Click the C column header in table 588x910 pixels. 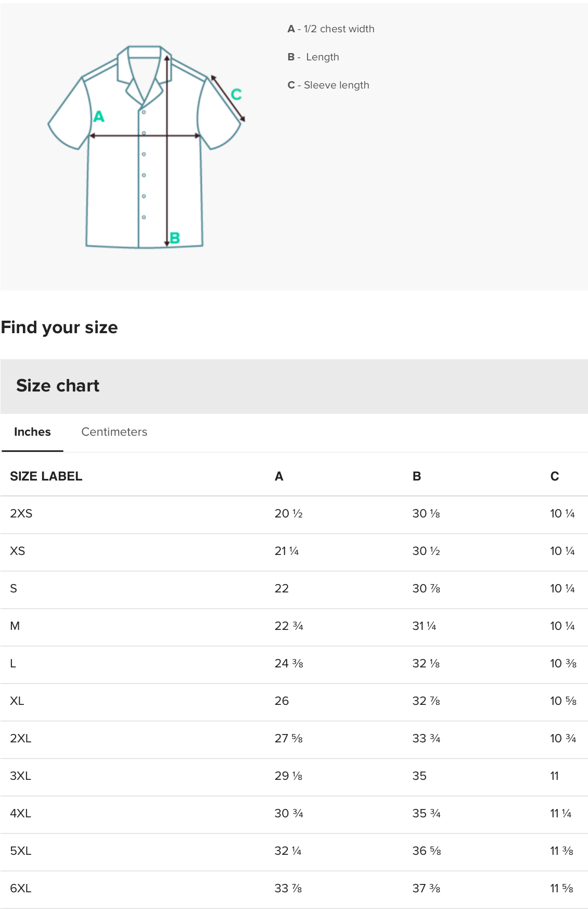(555, 476)
